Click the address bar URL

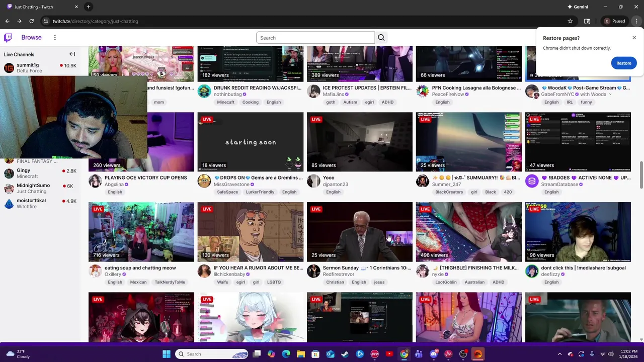(x=95, y=21)
